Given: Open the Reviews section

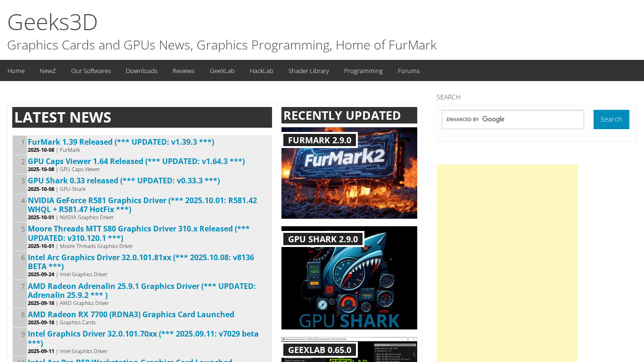Looking at the screenshot, I should click(183, 71).
